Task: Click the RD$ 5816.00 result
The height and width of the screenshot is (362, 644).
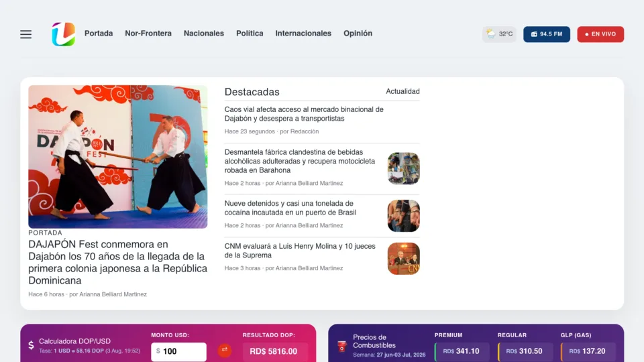Action: pos(275,352)
